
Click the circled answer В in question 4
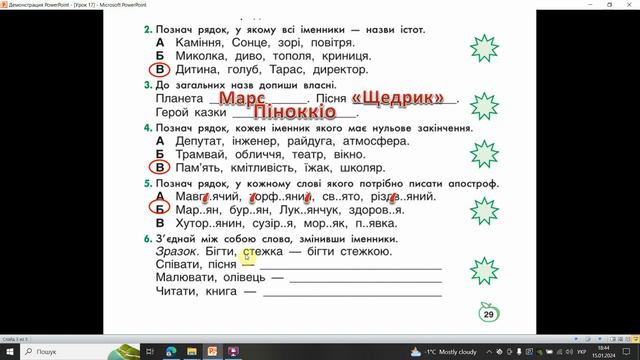pos(159,167)
